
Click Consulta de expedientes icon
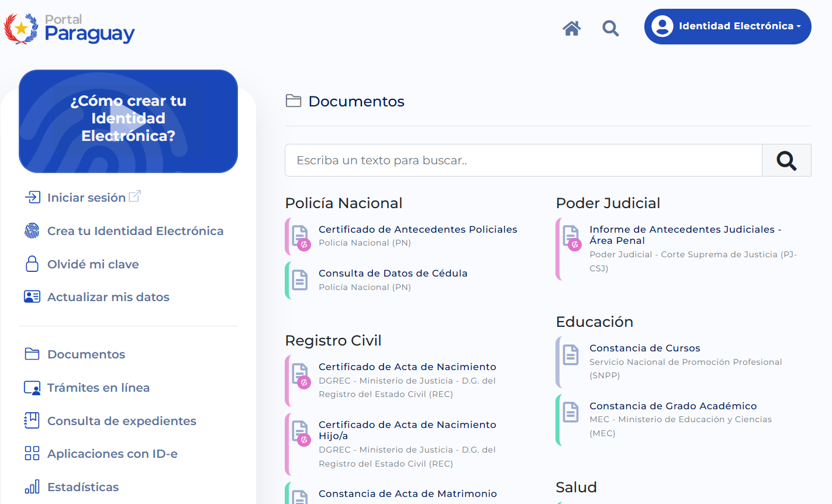tap(32, 421)
